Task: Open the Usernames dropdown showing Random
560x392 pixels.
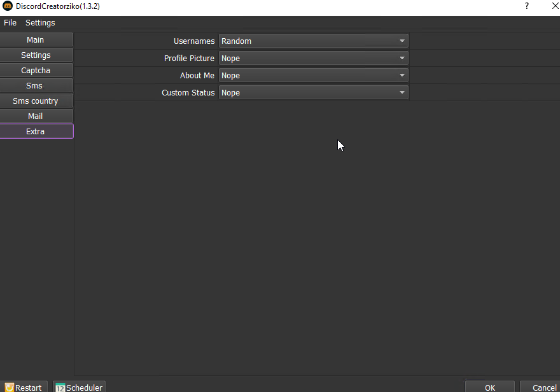Action: pos(313,41)
